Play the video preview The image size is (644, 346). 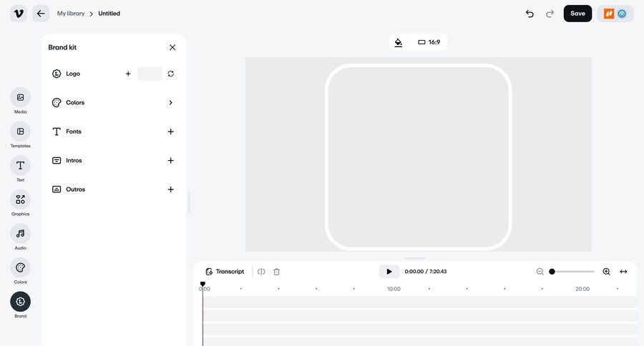pyautogui.click(x=389, y=272)
